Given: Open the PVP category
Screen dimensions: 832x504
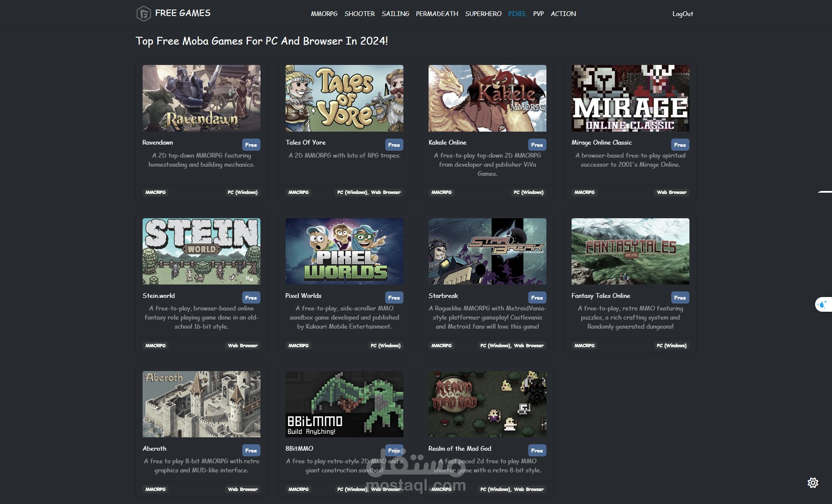Looking at the screenshot, I should pyautogui.click(x=538, y=14).
